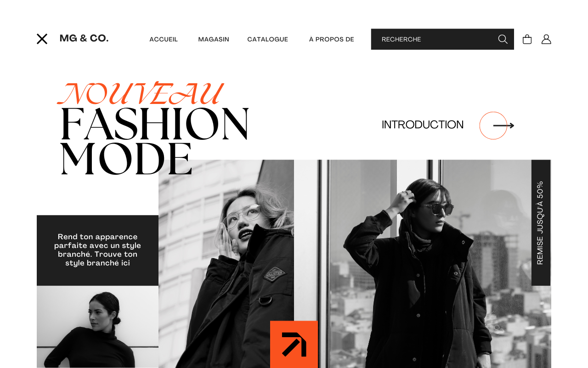Click the Remise jusqu'à 50% vertical banner
The image size is (588, 368).
pyautogui.click(x=541, y=223)
